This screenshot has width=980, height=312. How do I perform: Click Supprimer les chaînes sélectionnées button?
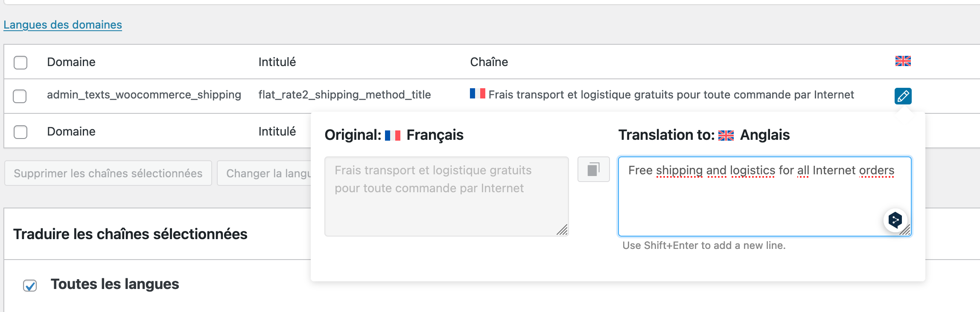tap(108, 173)
